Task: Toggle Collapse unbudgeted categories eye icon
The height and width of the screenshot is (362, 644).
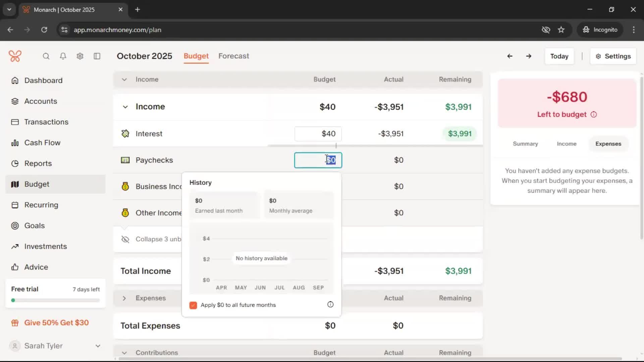Action: point(125,239)
